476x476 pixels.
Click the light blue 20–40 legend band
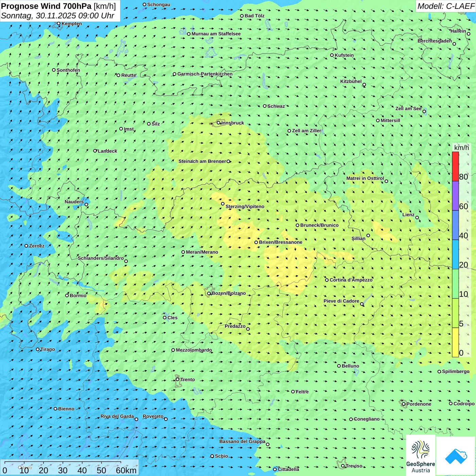[455, 254]
